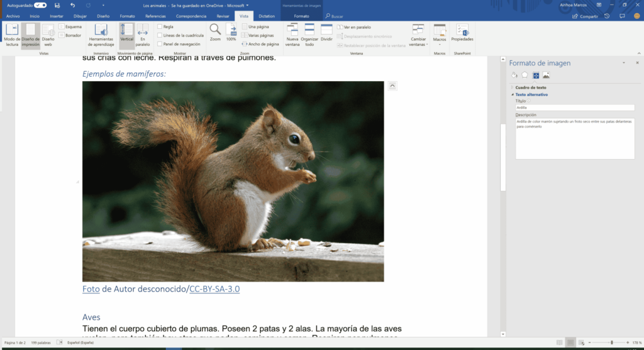The image size is (644, 350).
Task: Click the Save icon in title bar
Action: click(57, 5)
